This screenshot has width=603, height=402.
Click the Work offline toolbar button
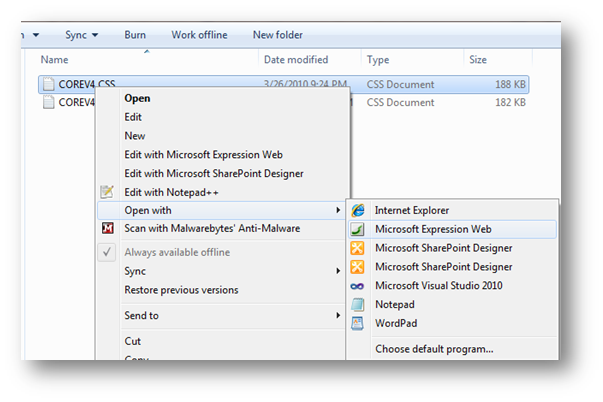pyautogui.click(x=199, y=35)
